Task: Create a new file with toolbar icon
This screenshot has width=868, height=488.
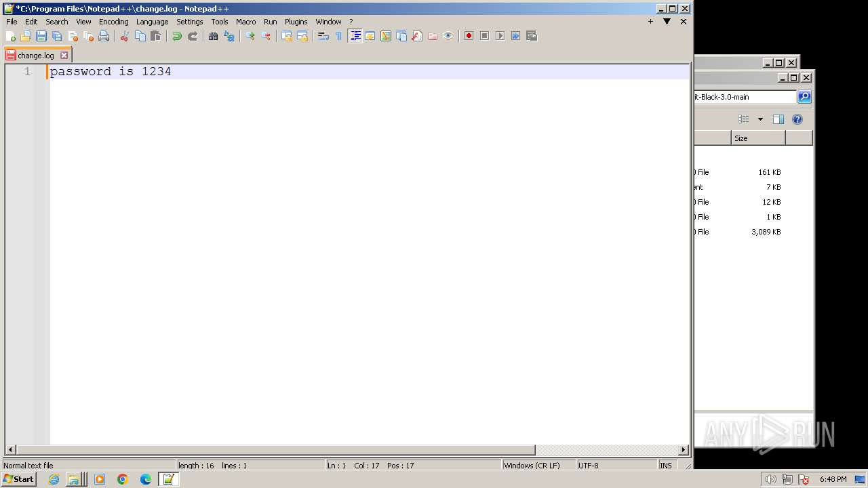Action: pos(10,36)
